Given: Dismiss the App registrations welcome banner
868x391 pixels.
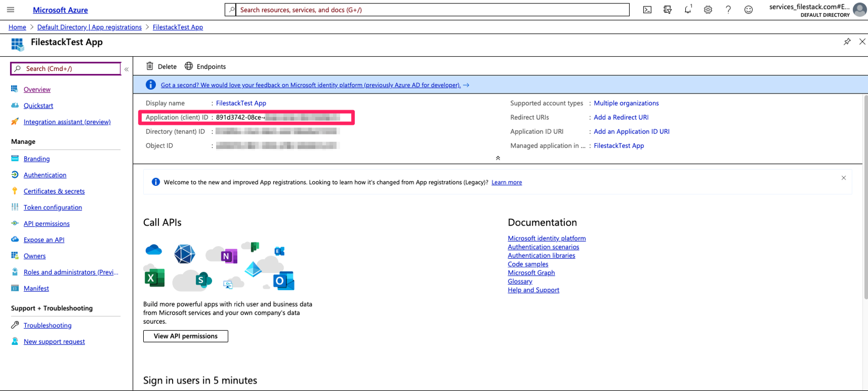Looking at the screenshot, I should [x=844, y=178].
